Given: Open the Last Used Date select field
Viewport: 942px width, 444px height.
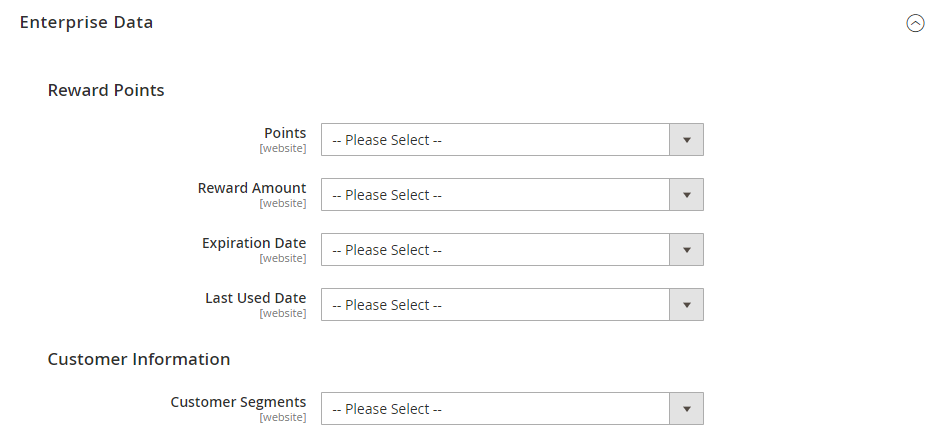Looking at the screenshot, I should click(x=512, y=305).
